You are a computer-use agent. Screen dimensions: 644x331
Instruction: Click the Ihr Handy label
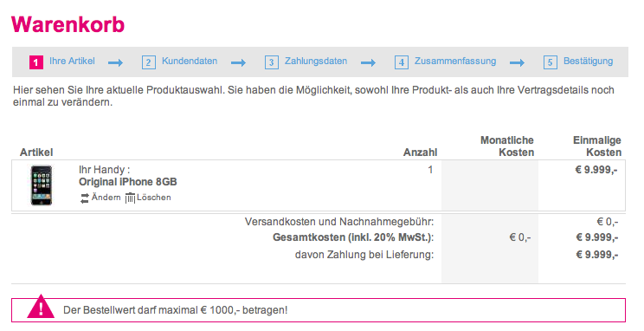[x=105, y=170]
